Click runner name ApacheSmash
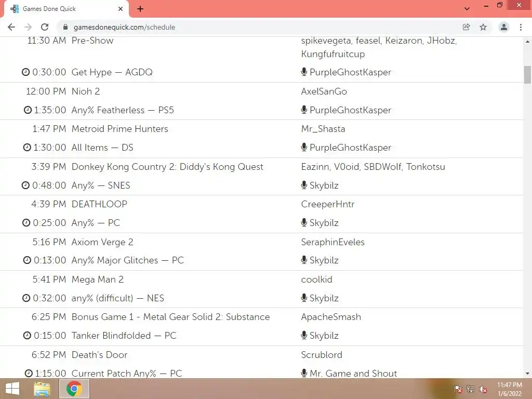 point(331,316)
